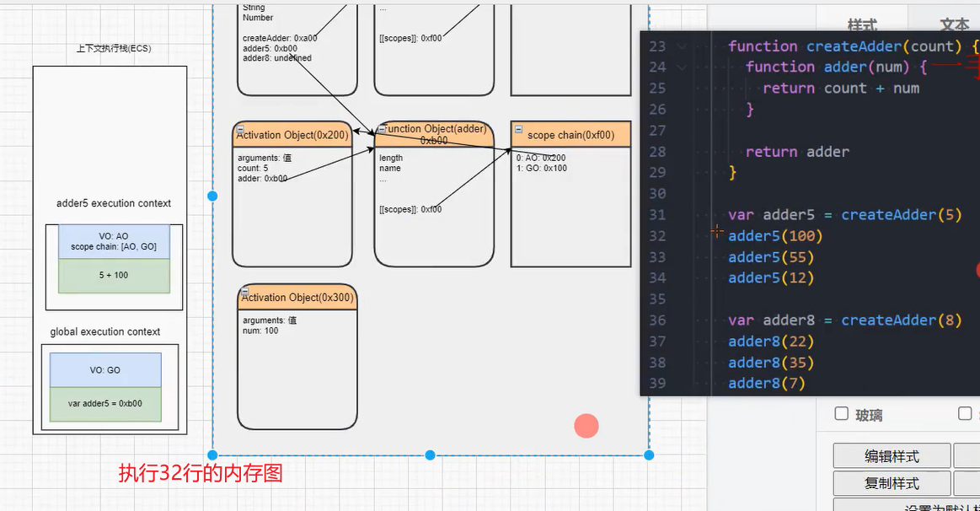Collapse the Activation Object(0x200) container

tap(241, 129)
